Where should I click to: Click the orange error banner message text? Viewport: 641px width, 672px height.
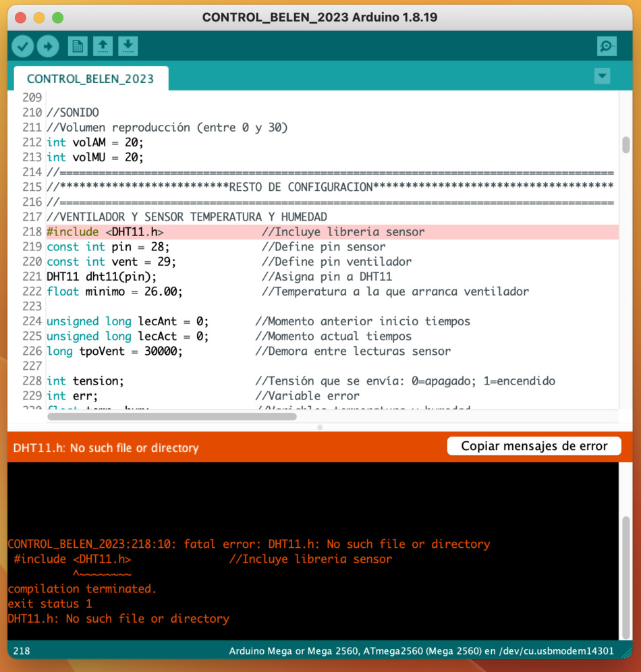tap(106, 448)
